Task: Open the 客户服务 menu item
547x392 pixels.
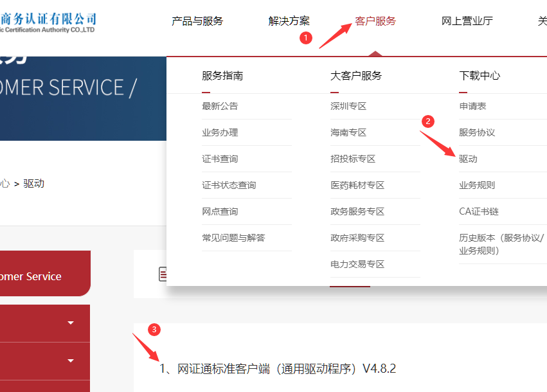Action: click(375, 21)
